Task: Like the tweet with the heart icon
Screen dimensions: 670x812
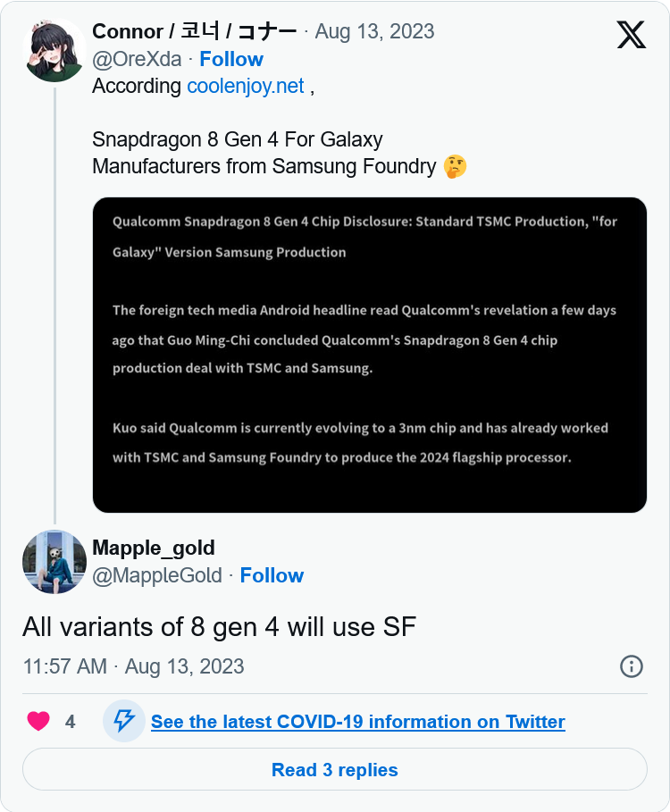Action: coord(38,721)
